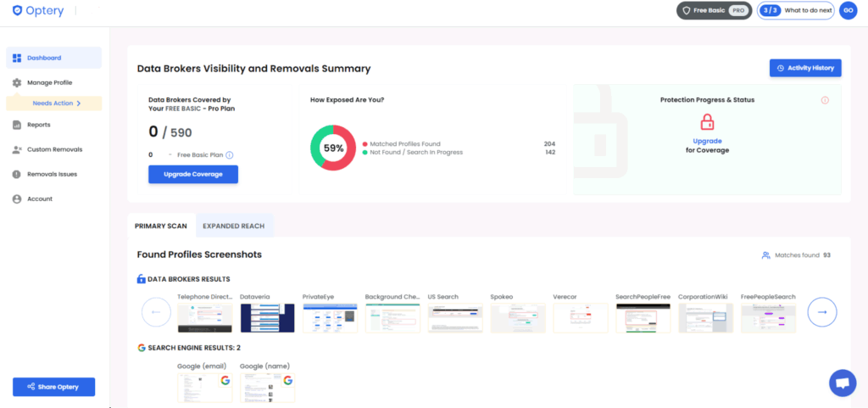Open the What to do next button

coord(795,10)
